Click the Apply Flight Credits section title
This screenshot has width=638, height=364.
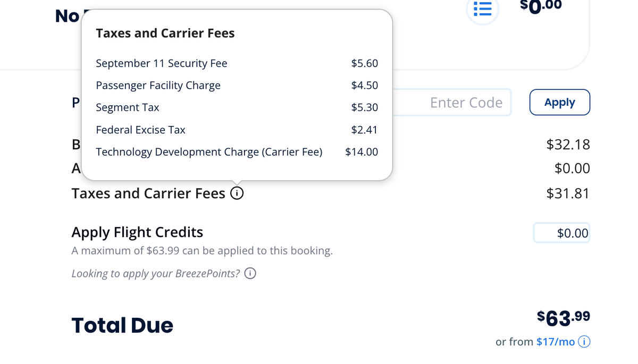[x=137, y=232]
